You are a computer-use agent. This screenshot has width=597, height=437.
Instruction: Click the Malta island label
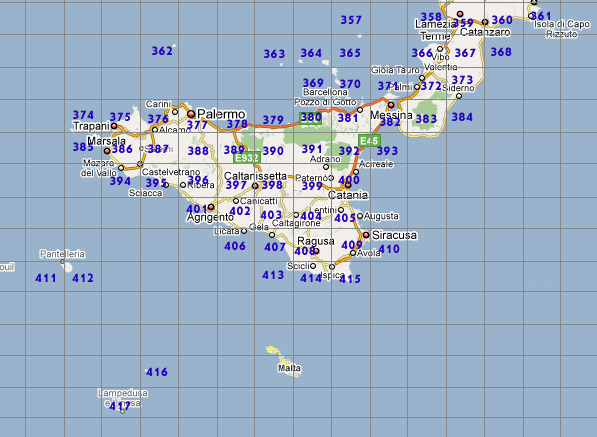click(289, 368)
